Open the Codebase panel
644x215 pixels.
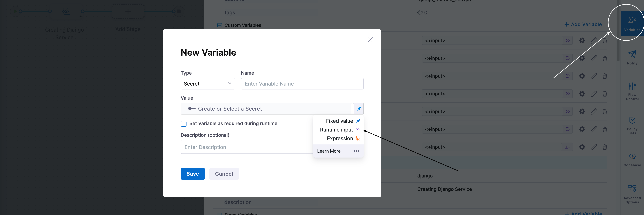(x=632, y=160)
